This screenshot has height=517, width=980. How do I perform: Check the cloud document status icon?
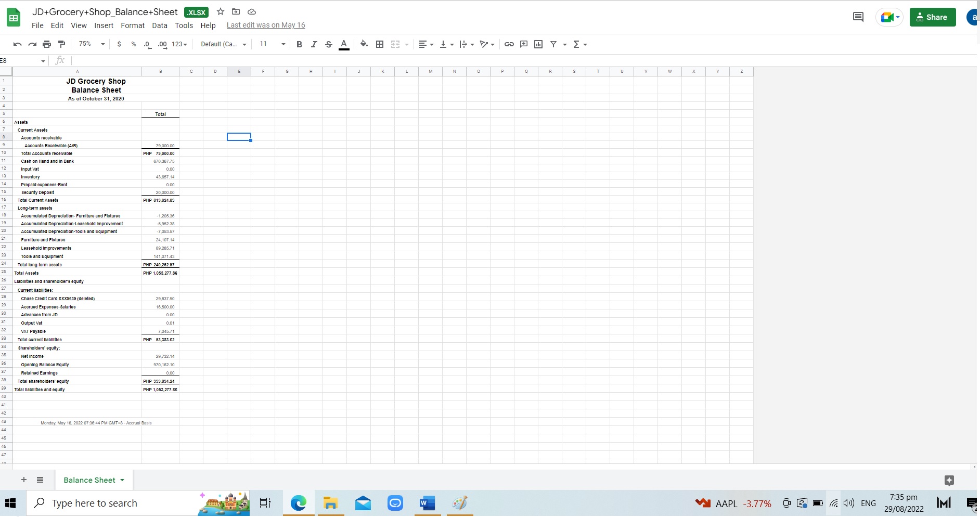[252, 11]
